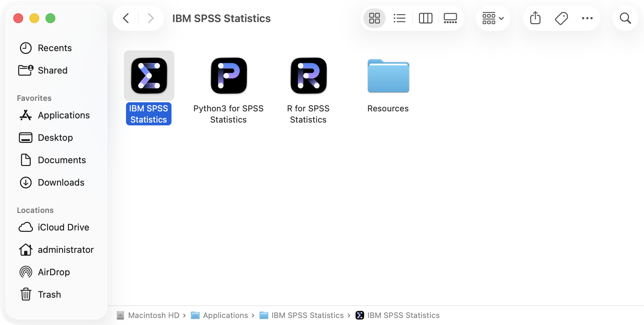Viewport: 644px width, 325px height.
Task: Go back with the left chevron button
Action: tap(126, 18)
